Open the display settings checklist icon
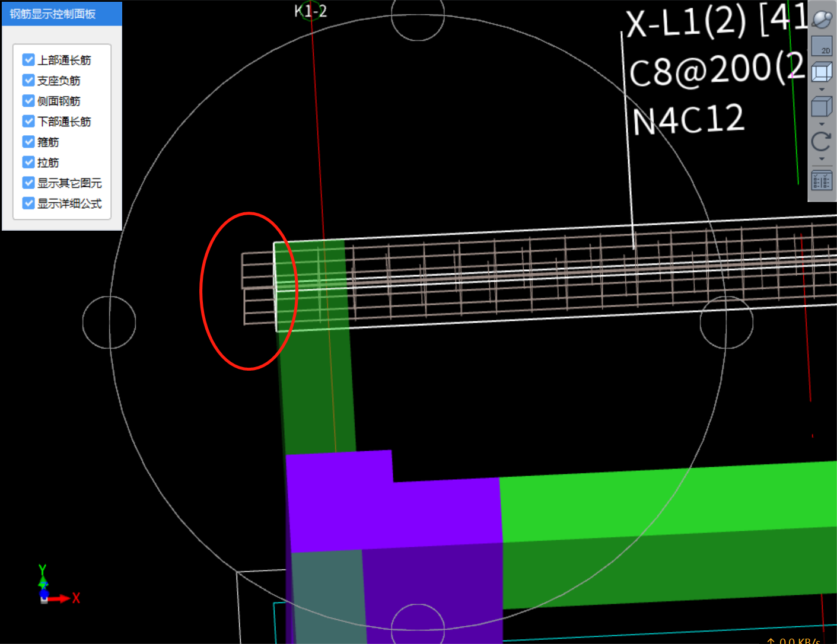This screenshot has width=837, height=644. point(822,181)
